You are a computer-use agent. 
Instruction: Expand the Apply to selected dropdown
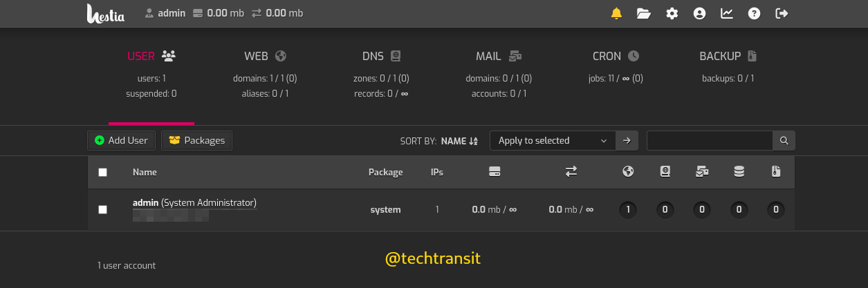click(553, 140)
